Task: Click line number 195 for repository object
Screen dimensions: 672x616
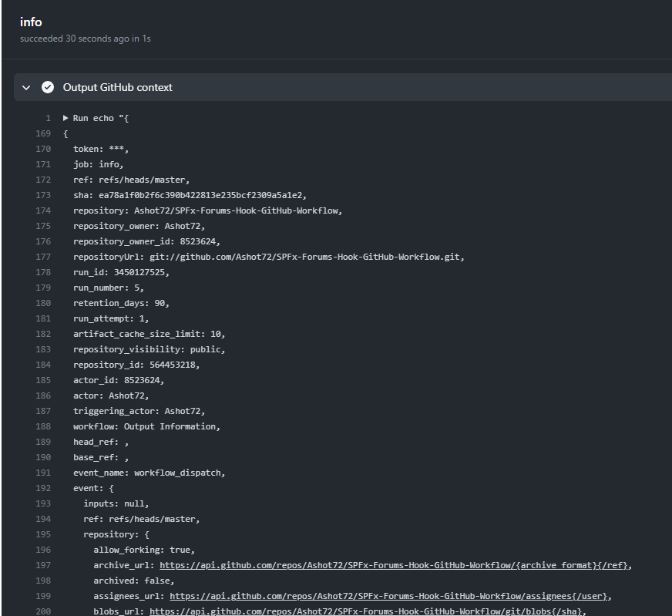Action: coord(43,534)
